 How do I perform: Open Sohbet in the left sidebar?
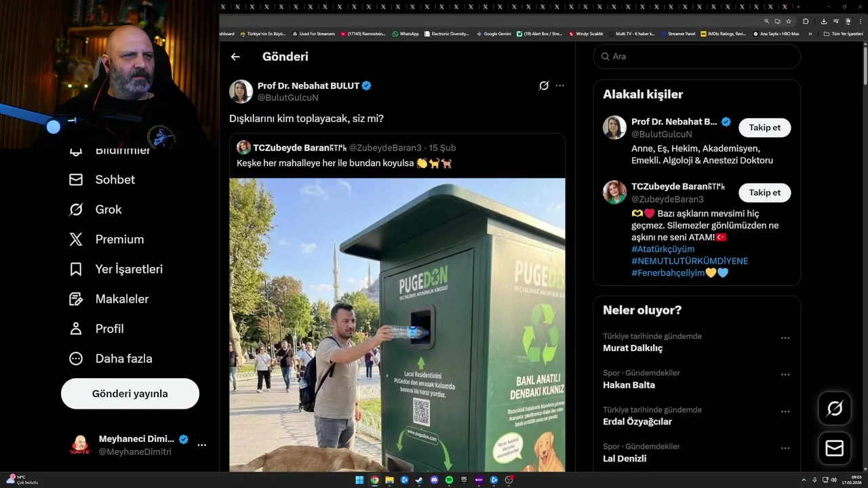102,180
